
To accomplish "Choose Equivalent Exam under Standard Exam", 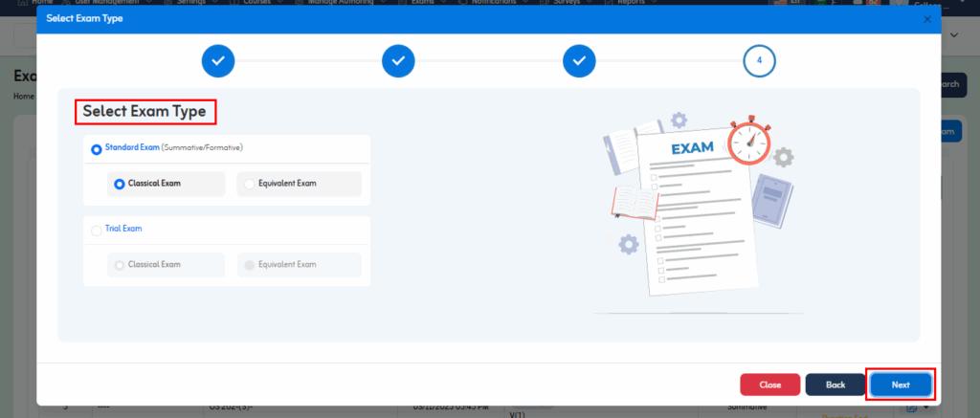I will [x=250, y=184].
